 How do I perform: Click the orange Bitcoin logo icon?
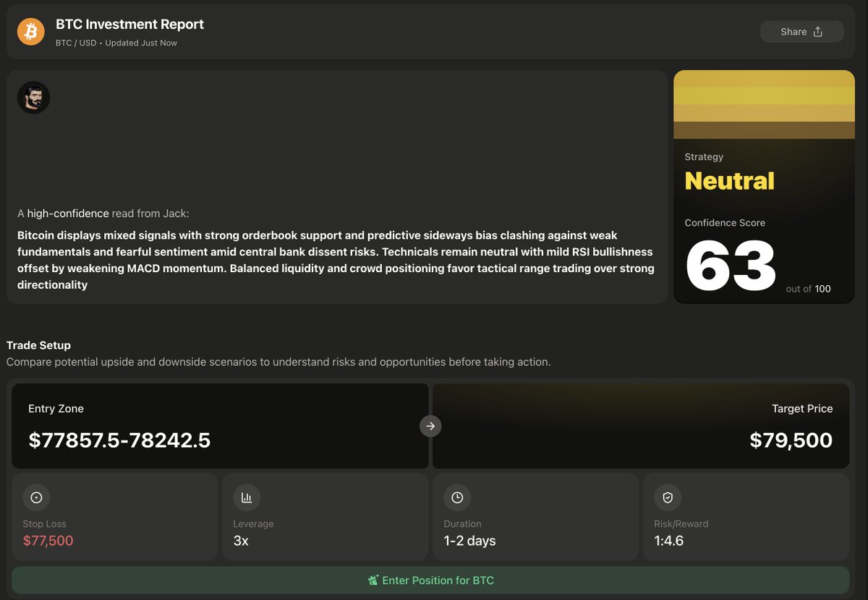click(x=31, y=31)
